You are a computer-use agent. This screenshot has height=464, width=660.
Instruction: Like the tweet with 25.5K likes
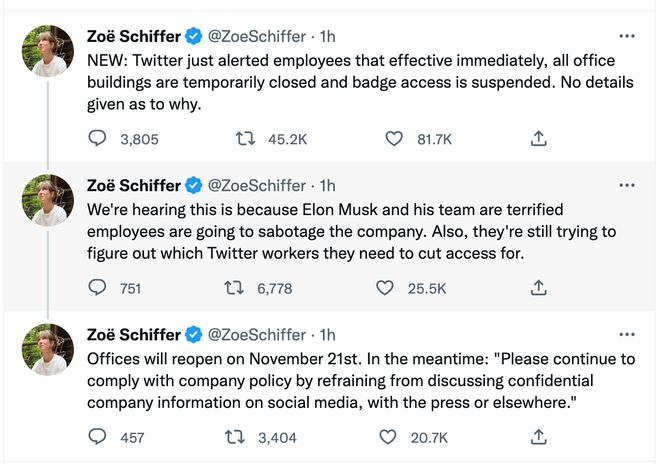pyautogui.click(x=386, y=288)
